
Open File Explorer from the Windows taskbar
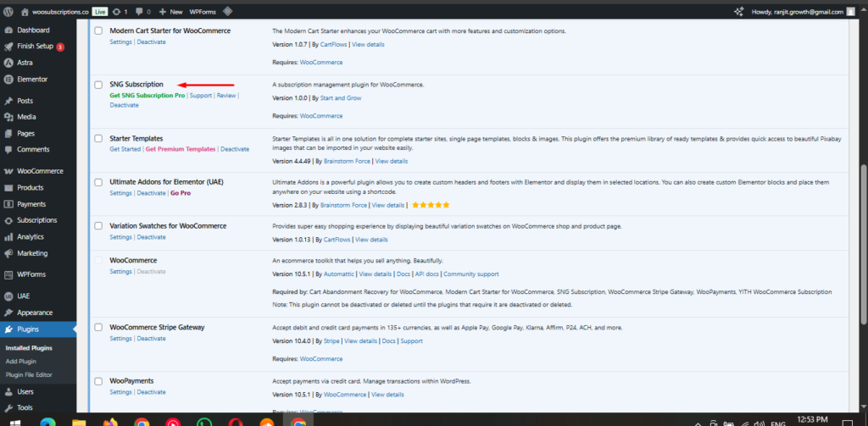(79, 421)
